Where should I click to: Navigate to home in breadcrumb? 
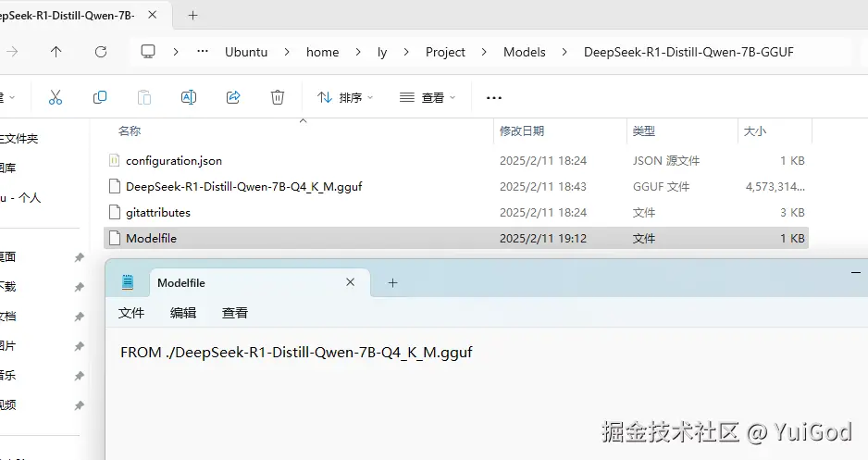click(323, 52)
